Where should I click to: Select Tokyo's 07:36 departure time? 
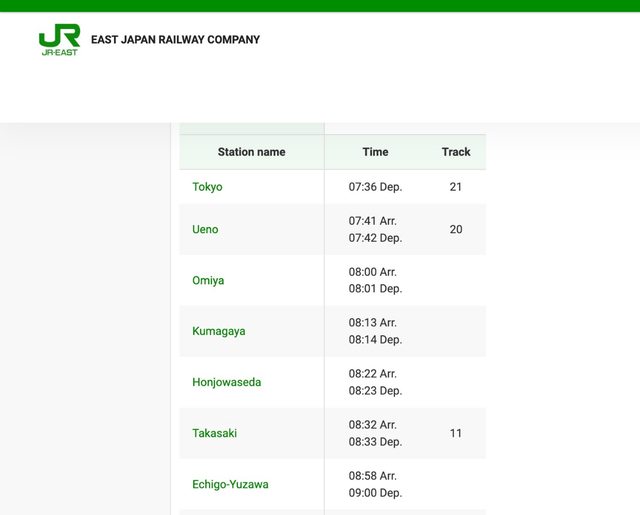[x=375, y=187]
